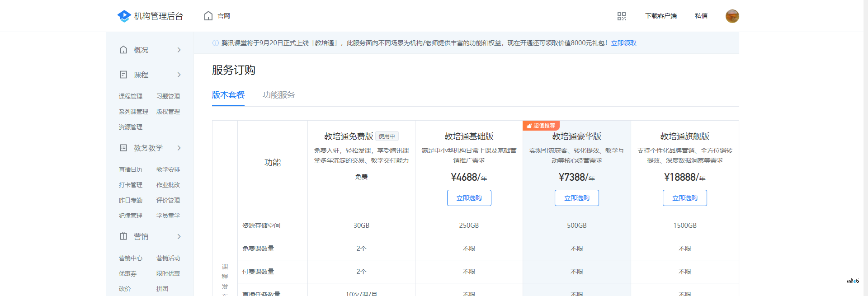Select the 教培通免费版 plan title
The height and width of the screenshot is (296, 868).
349,136
